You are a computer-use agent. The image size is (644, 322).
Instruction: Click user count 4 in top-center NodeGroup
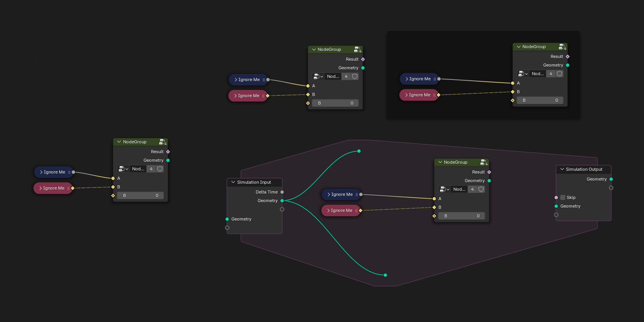tap(346, 76)
